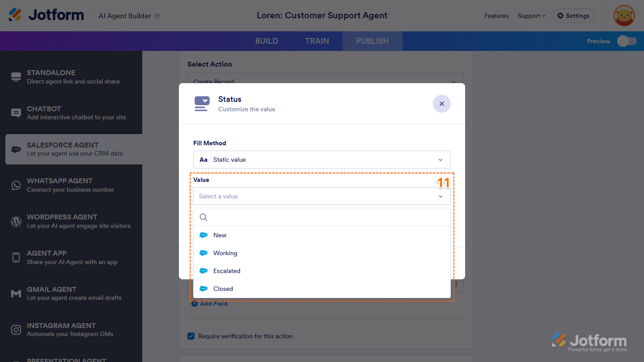Screen dimensions: 644x362
Task: Select the Instagram Agent icon
Action: [x=16, y=329]
